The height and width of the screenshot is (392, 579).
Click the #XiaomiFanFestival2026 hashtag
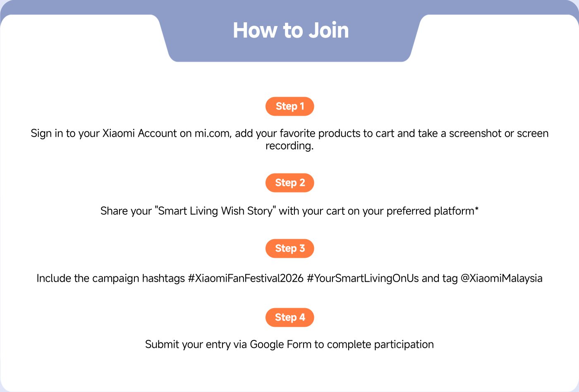pos(246,278)
